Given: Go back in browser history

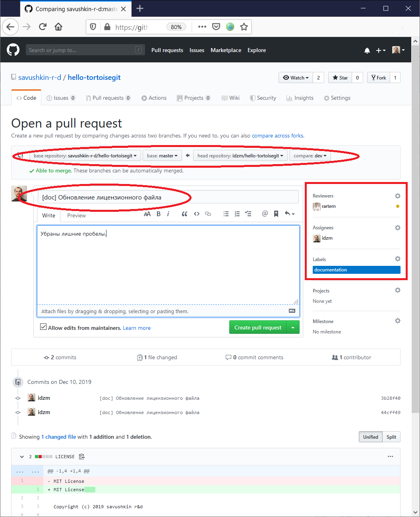Looking at the screenshot, I should 10,27.
